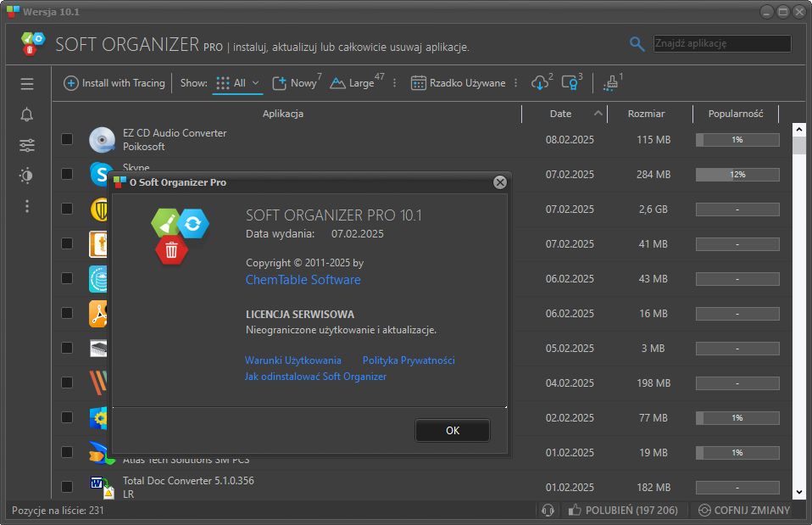
Task: Click the leftover cleanup broom icon
Action: tap(612, 82)
